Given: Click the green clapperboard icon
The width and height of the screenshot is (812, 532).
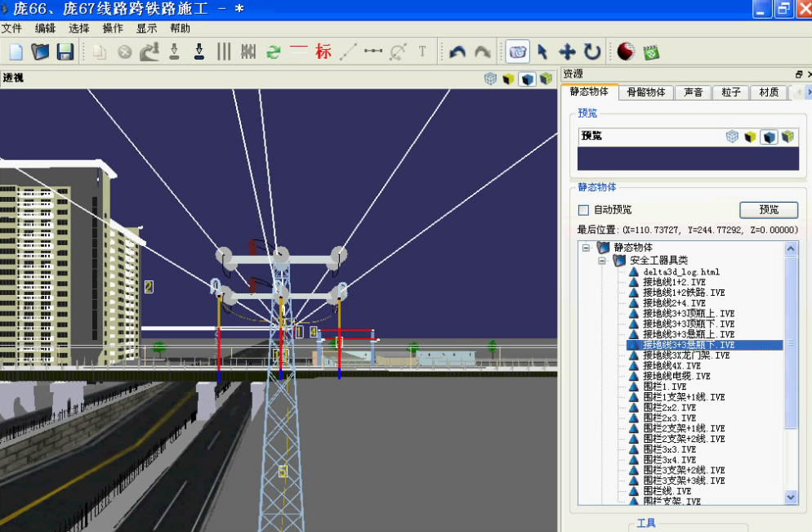Looking at the screenshot, I should (x=651, y=52).
